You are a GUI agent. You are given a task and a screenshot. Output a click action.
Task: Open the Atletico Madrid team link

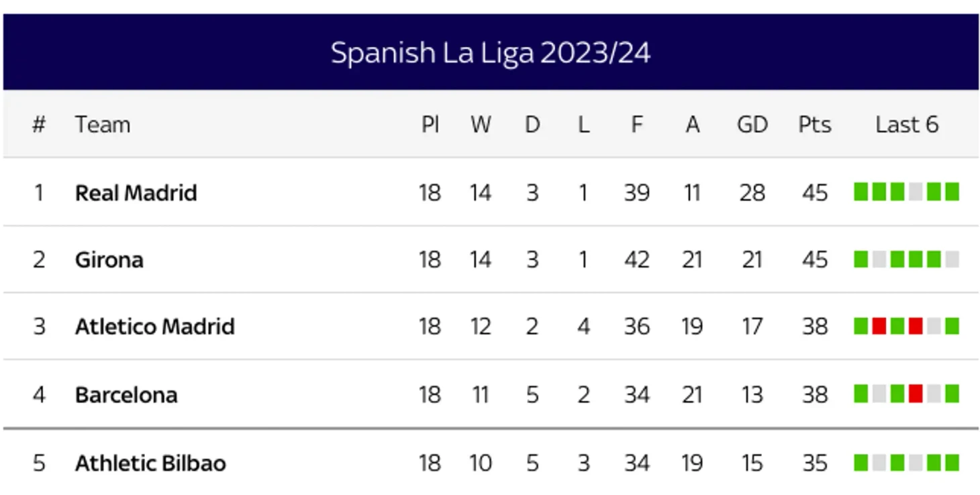pos(154,327)
